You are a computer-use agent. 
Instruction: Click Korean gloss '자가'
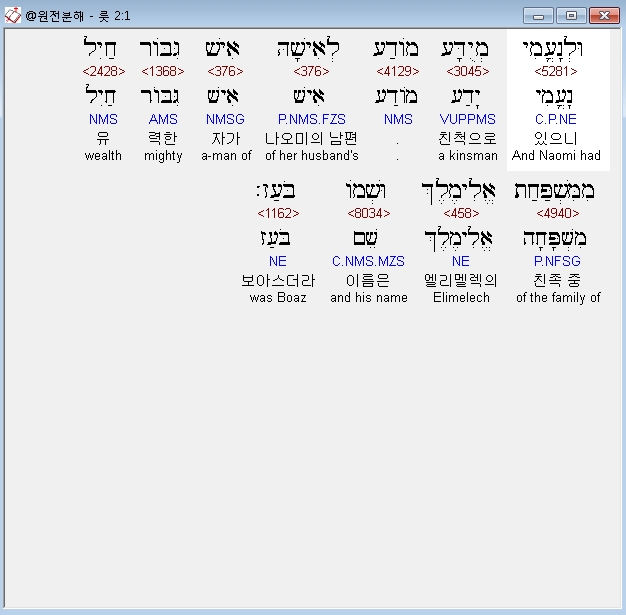[226, 138]
